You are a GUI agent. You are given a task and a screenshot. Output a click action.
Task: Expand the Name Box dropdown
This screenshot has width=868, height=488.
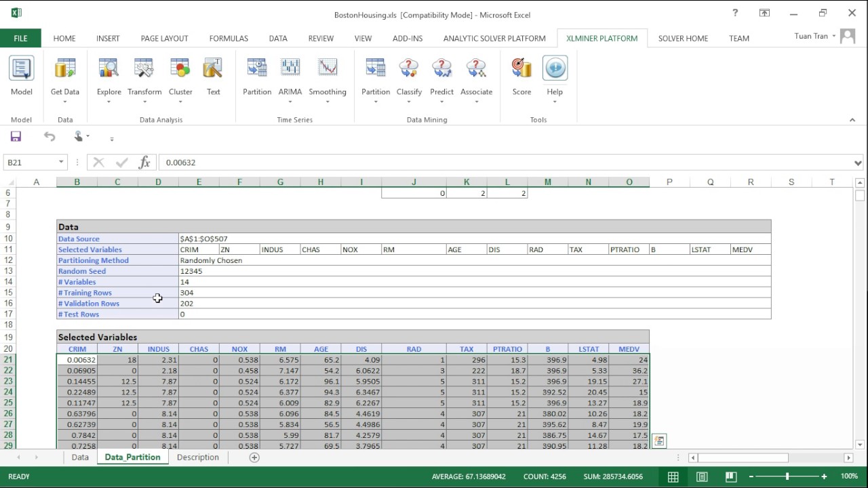click(x=61, y=163)
